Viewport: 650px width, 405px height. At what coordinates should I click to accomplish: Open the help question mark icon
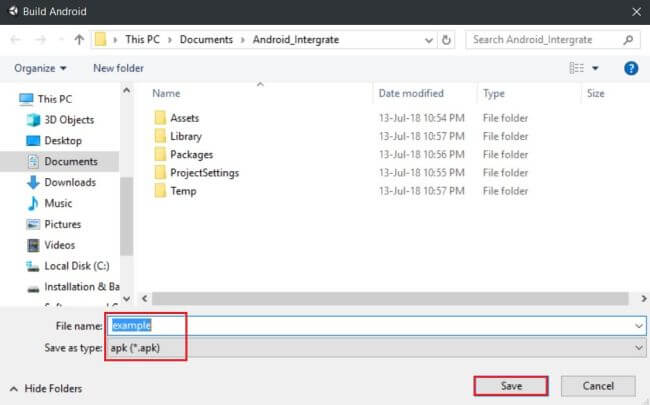coord(631,68)
